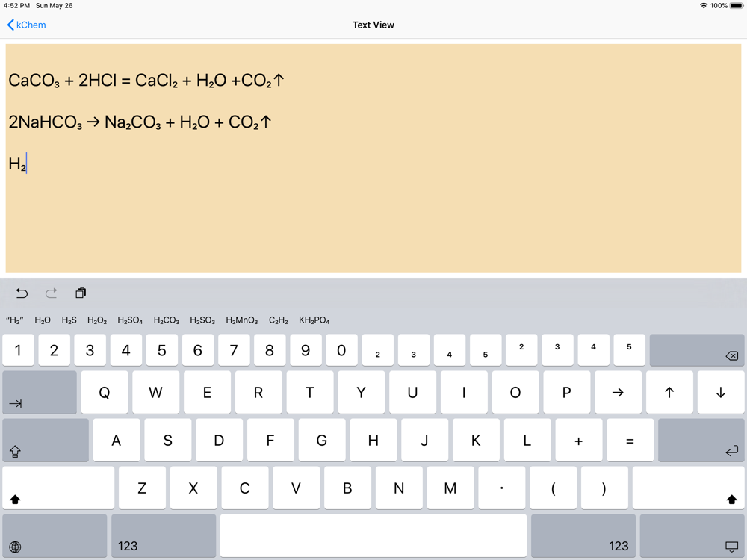The height and width of the screenshot is (560, 747).
Task: Tap the middle dot key
Action: click(x=502, y=488)
